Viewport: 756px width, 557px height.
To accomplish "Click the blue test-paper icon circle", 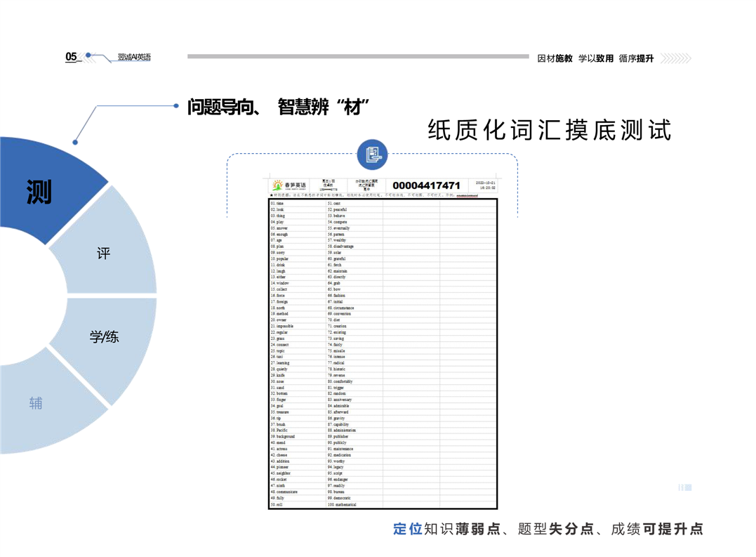I will (x=372, y=155).
